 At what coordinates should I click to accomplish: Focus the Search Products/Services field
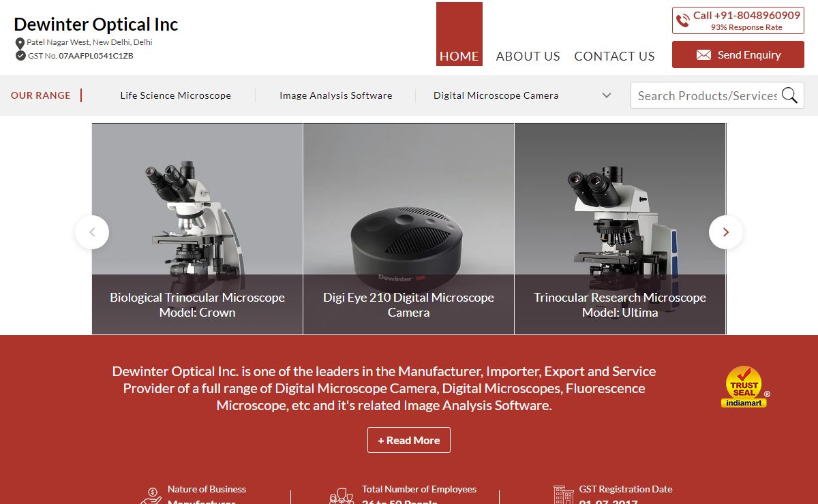(x=708, y=95)
